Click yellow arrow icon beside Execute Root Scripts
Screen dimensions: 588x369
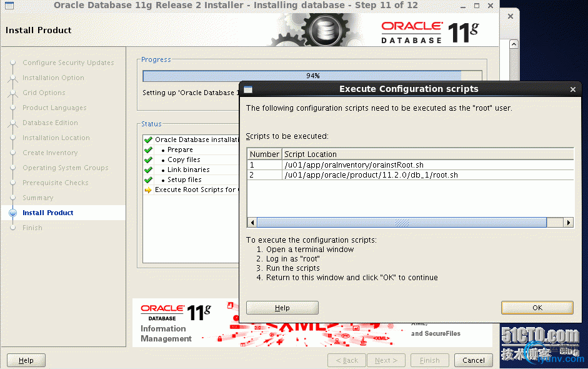click(x=148, y=190)
